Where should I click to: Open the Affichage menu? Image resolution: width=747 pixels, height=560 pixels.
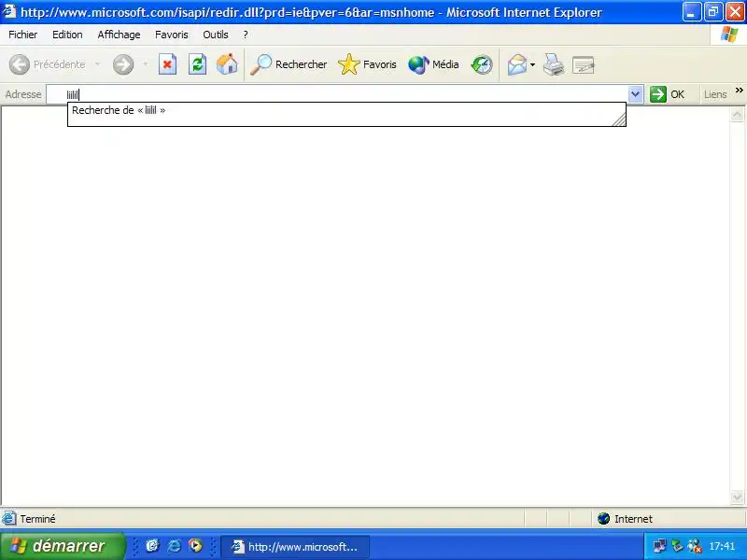click(119, 35)
